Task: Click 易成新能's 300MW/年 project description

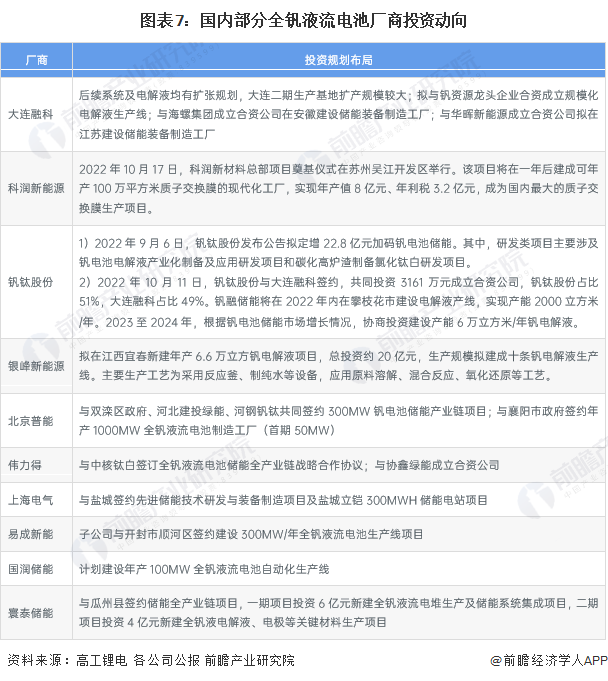Action: (x=250, y=535)
